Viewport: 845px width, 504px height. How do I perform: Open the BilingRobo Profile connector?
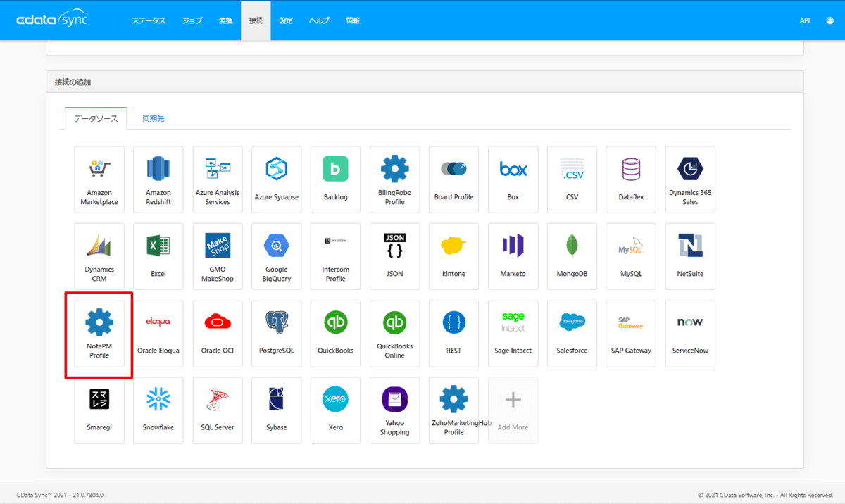395,179
